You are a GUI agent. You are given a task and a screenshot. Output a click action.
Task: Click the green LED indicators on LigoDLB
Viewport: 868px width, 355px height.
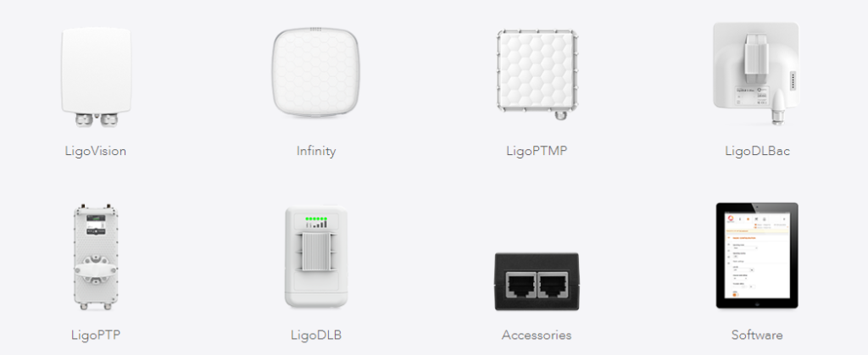[315, 219]
